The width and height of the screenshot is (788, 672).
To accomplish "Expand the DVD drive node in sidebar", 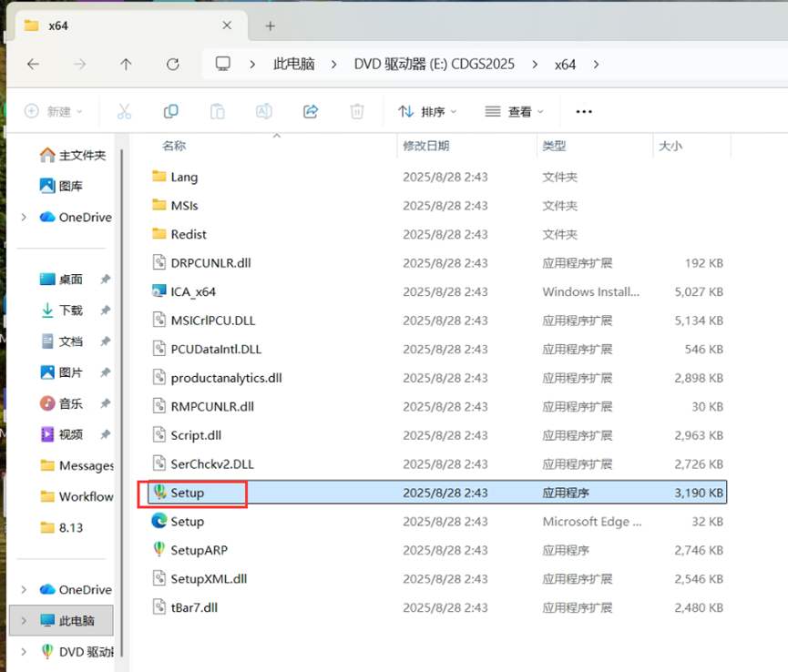I will (x=24, y=652).
